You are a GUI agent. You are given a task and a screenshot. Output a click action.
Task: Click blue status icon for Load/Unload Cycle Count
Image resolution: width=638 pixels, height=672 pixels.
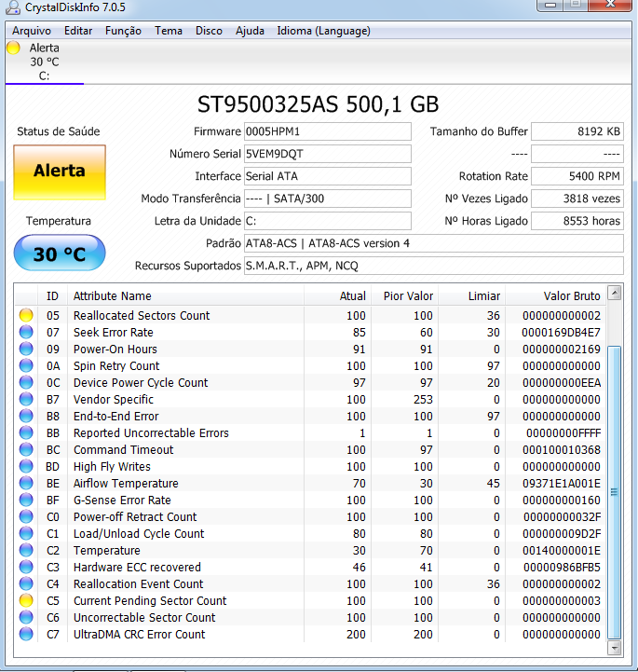[x=26, y=533]
